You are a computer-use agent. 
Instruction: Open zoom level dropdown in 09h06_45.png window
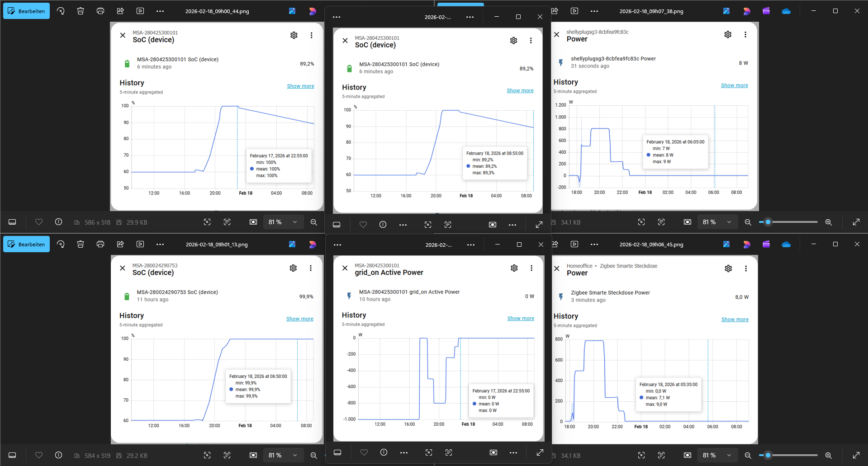tap(729, 456)
